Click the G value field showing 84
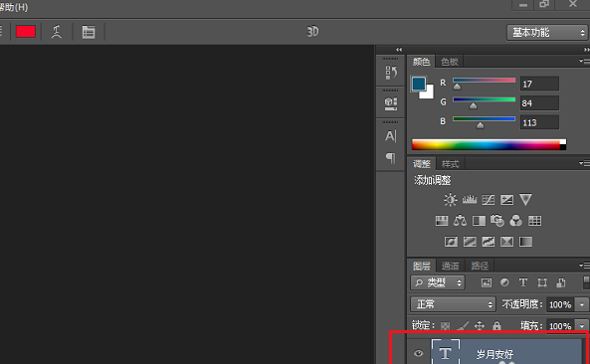590x364 pixels. pyautogui.click(x=539, y=103)
